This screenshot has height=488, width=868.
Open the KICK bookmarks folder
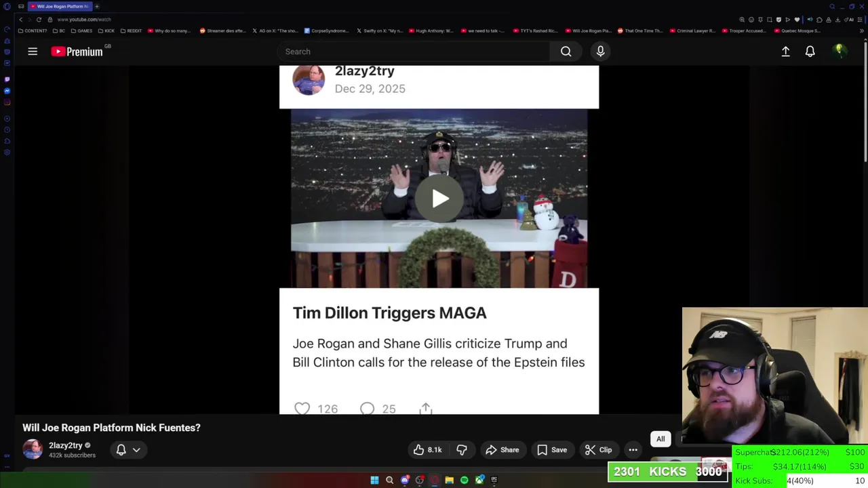click(106, 30)
